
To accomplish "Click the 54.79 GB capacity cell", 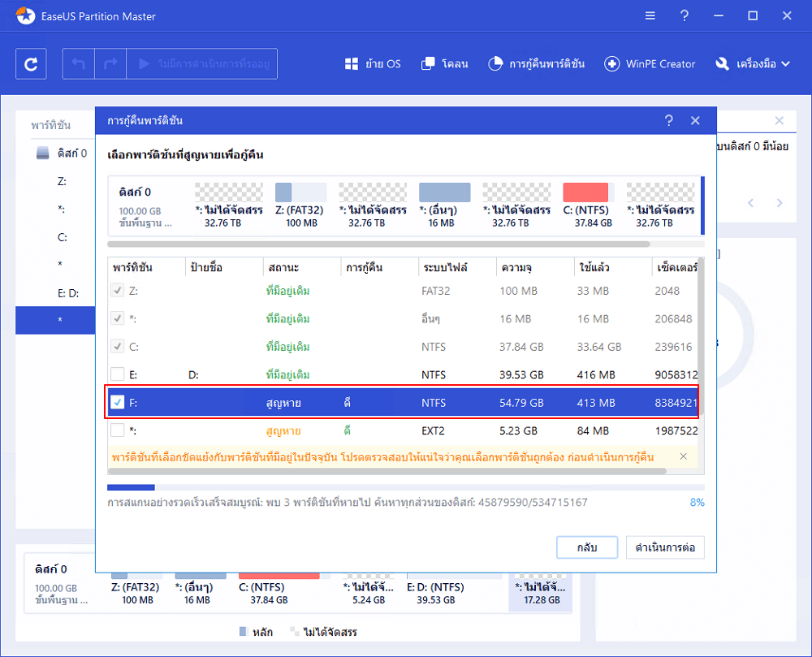I will coord(521,402).
